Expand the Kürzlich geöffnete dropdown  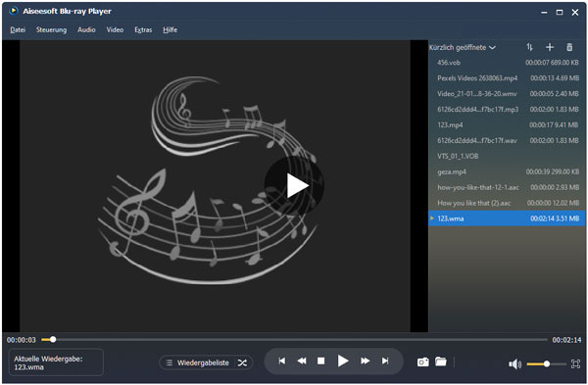(463, 47)
